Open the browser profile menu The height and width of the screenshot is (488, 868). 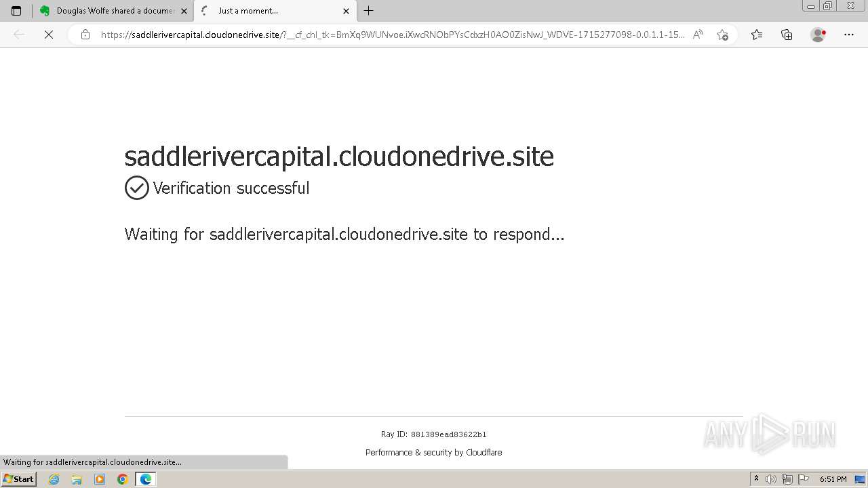(818, 35)
